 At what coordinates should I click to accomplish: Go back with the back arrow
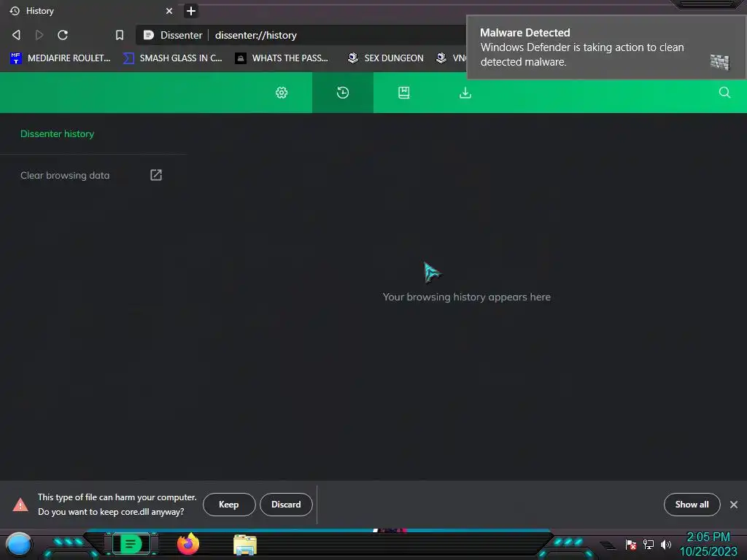point(16,35)
